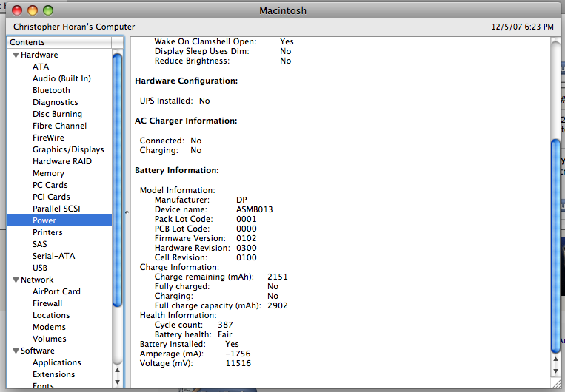This screenshot has width=565, height=392.
Task: Click the pane splitter handle dot
Action: coord(127,212)
